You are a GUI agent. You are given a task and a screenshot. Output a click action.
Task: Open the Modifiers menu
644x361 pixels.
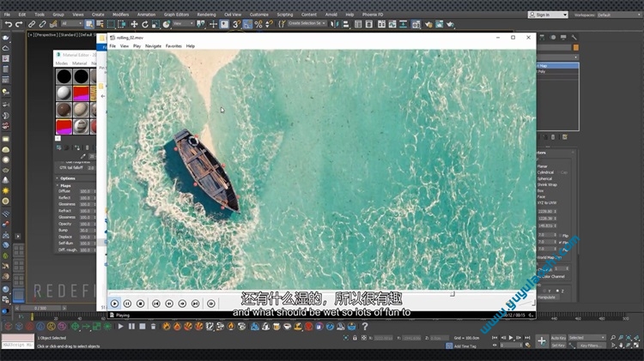[x=120, y=15]
